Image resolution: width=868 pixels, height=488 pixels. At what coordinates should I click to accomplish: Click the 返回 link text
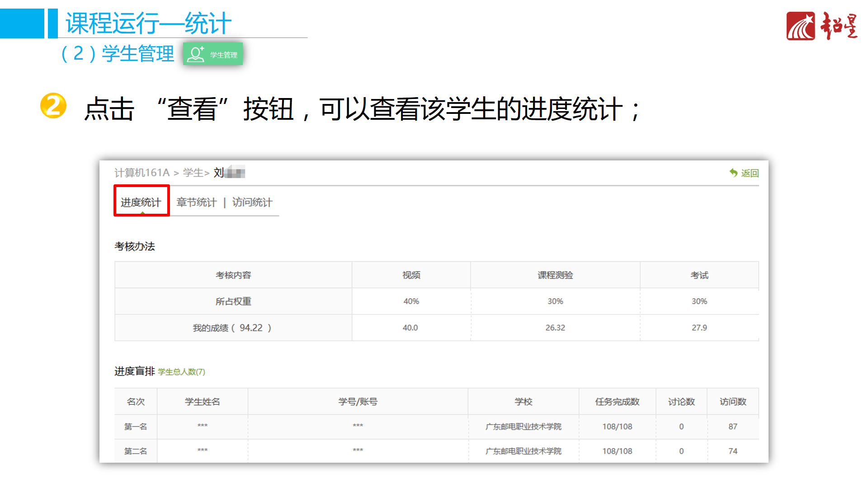[750, 173]
